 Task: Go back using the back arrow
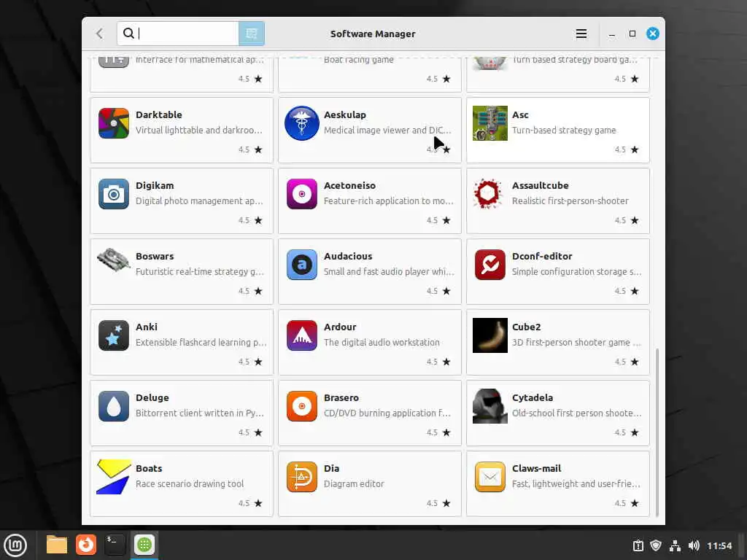(x=99, y=34)
